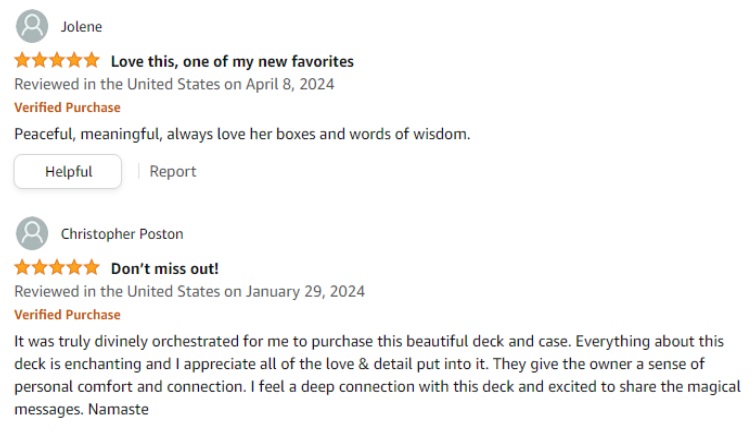Click Jolene's "Peaceful, meaningful" review text
Image resolution: width=756 pixels, height=432 pixels.
241,133
